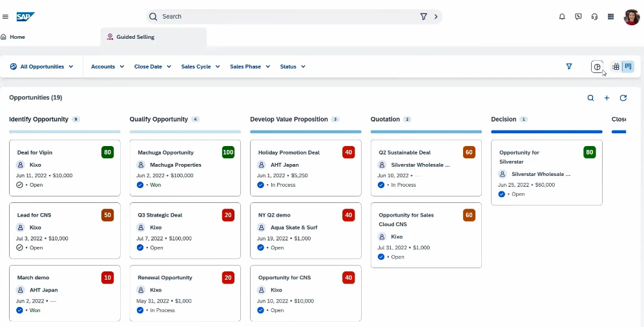Screen dimensions: 644x327
Task: Click score badge 80 on Deal for Vipin
Action: (x=108, y=153)
